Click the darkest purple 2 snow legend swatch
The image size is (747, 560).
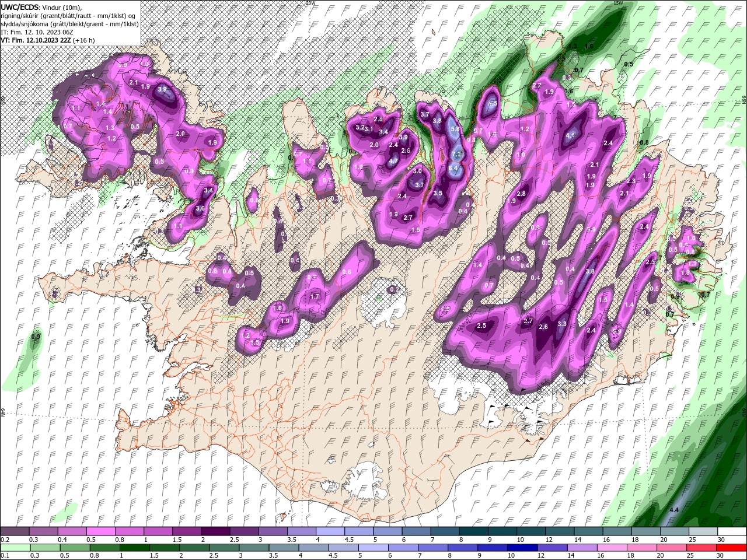[216, 531]
